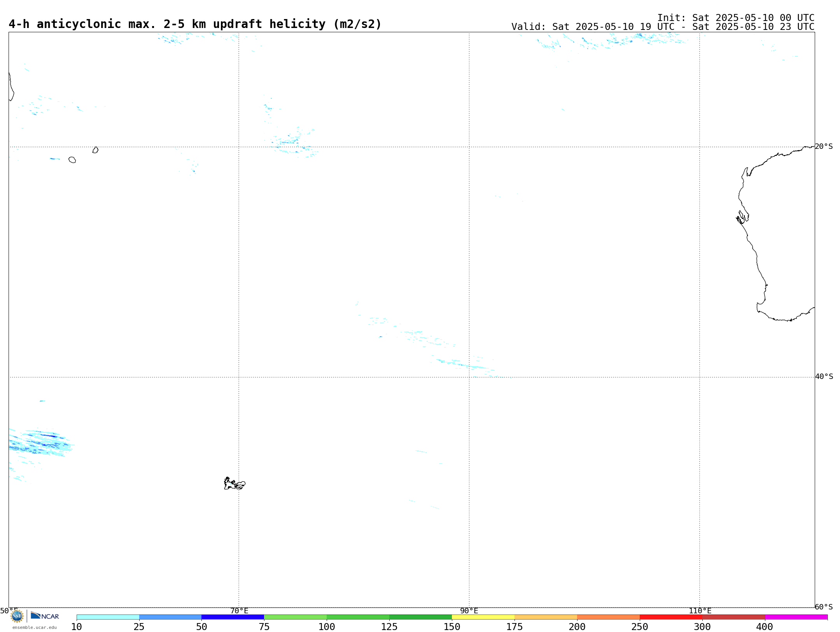Click the colorbar value 300
The image size is (840, 632).
702,627
